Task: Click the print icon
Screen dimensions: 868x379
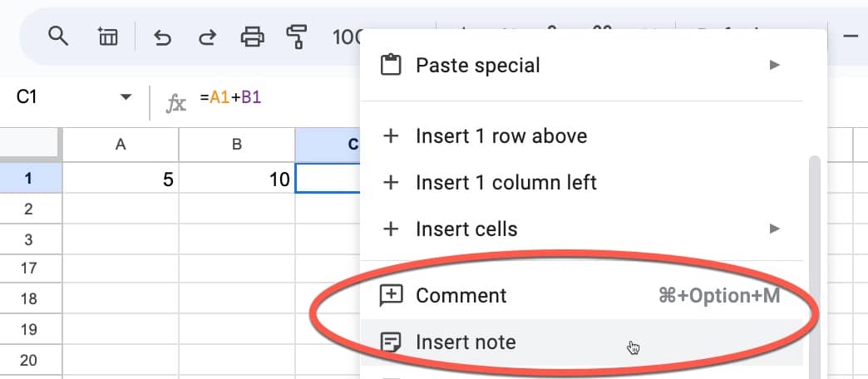Action: (x=253, y=37)
